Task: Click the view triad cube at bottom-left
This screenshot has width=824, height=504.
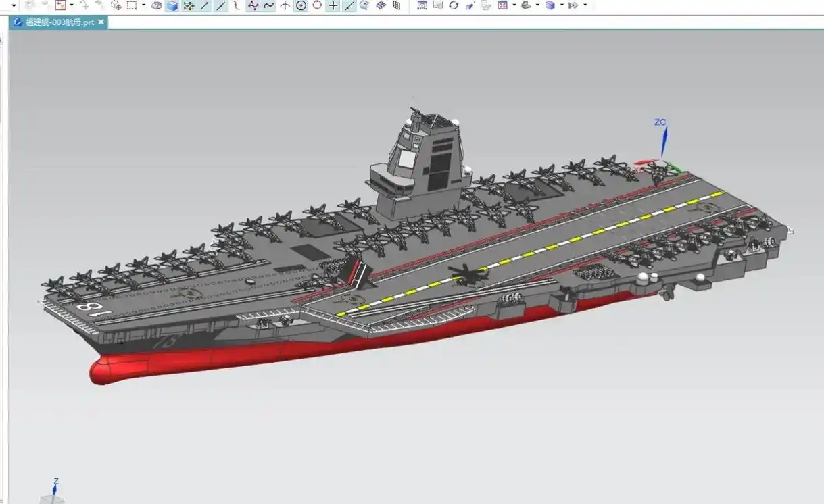Action: click(x=52, y=499)
